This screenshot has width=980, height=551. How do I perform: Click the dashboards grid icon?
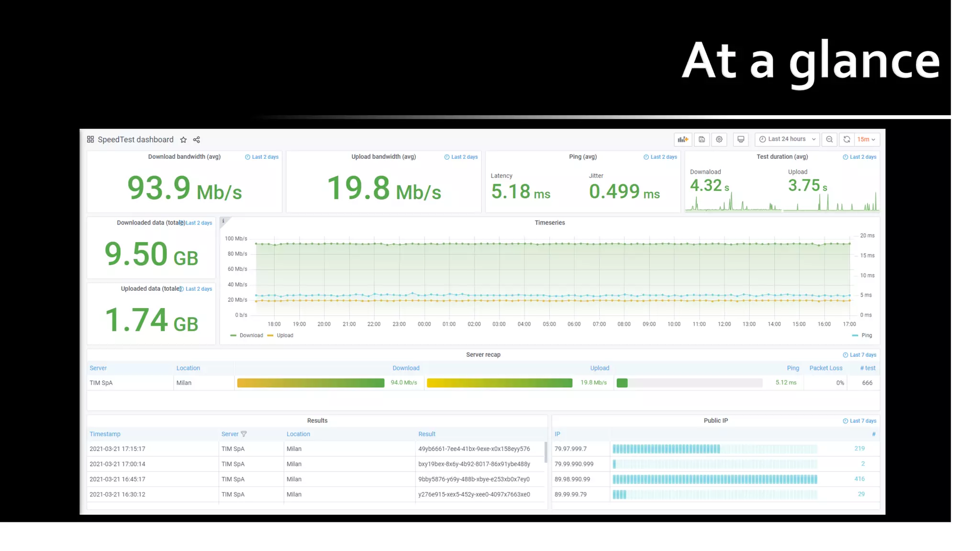90,139
